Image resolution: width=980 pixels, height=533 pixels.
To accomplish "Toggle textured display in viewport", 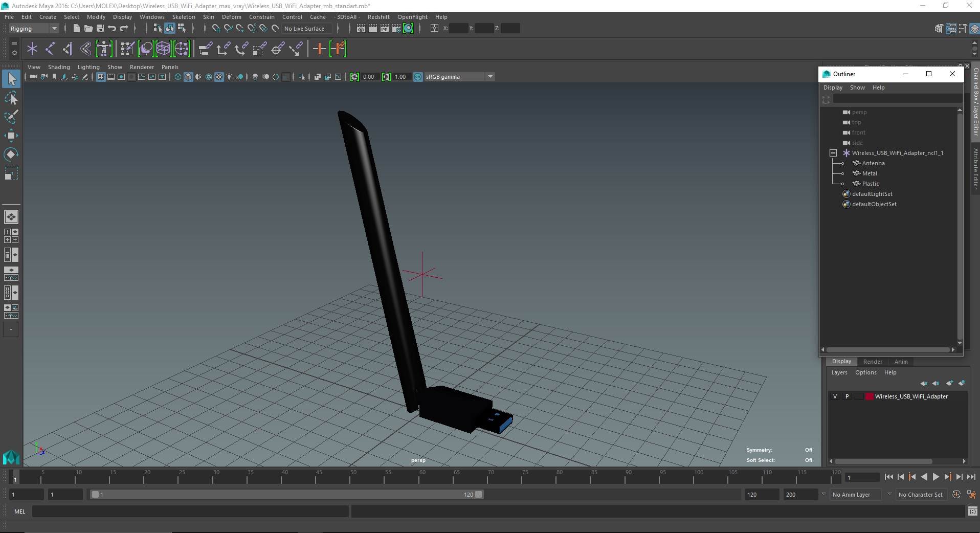I will 219,77.
